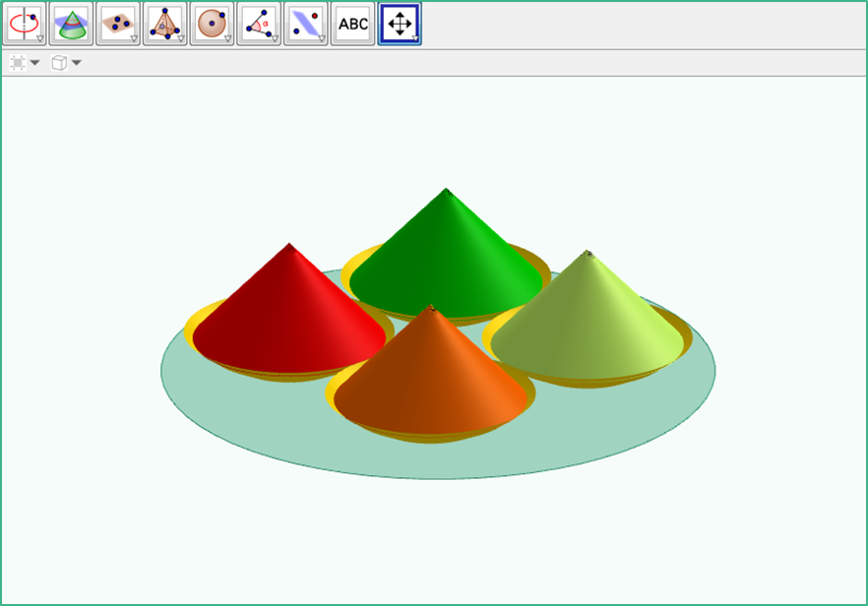Toggle the dashed square grid icon in style bar
The width and height of the screenshot is (868, 606).
click(18, 63)
